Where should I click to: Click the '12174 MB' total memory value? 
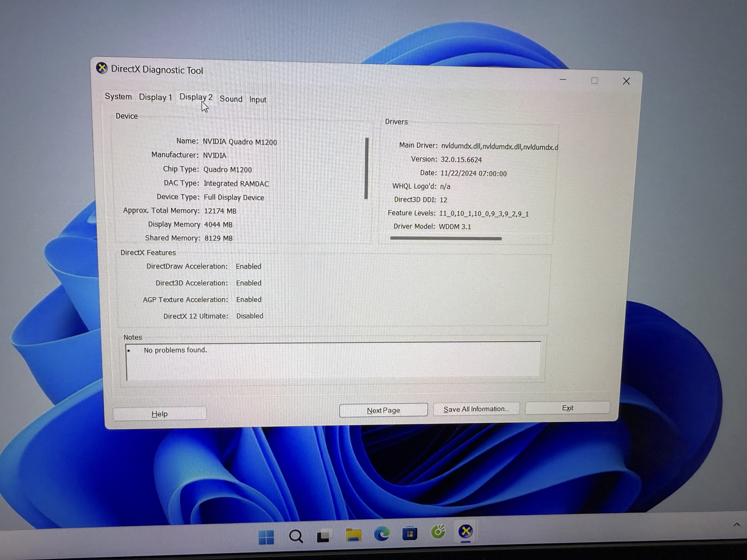tap(220, 211)
